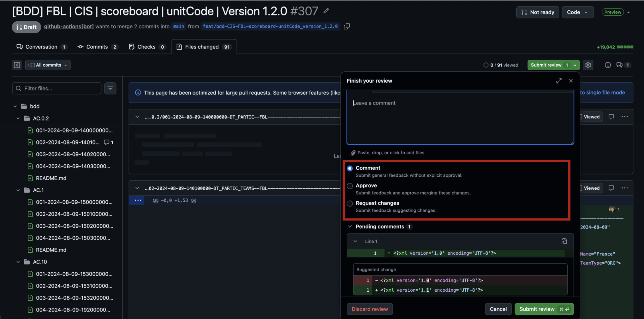Screen dimensions: 644x319
Task: Click the Not ready button
Action: (x=538, y=12)
